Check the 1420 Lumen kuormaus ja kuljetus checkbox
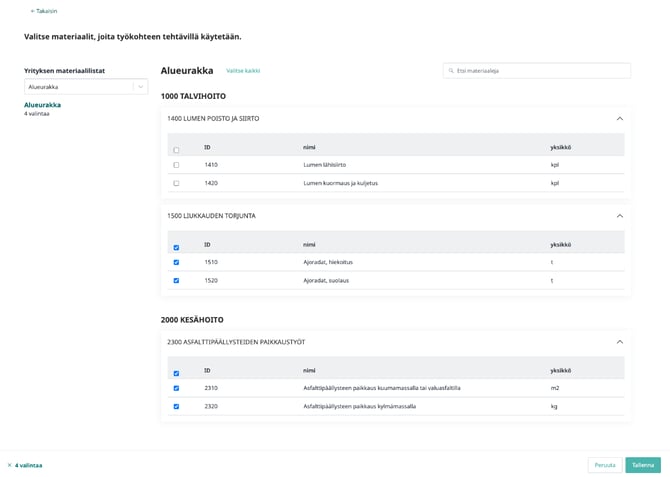The width and height of the screenshot is (670, 477). 176,183
